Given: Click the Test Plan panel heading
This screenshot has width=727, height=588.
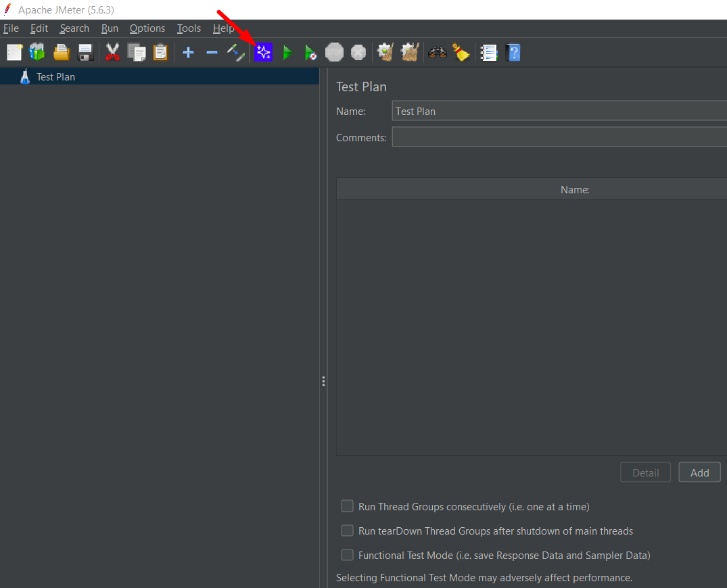Looking at the screenshot, I should pyautogui.click(x=361, y=87).
